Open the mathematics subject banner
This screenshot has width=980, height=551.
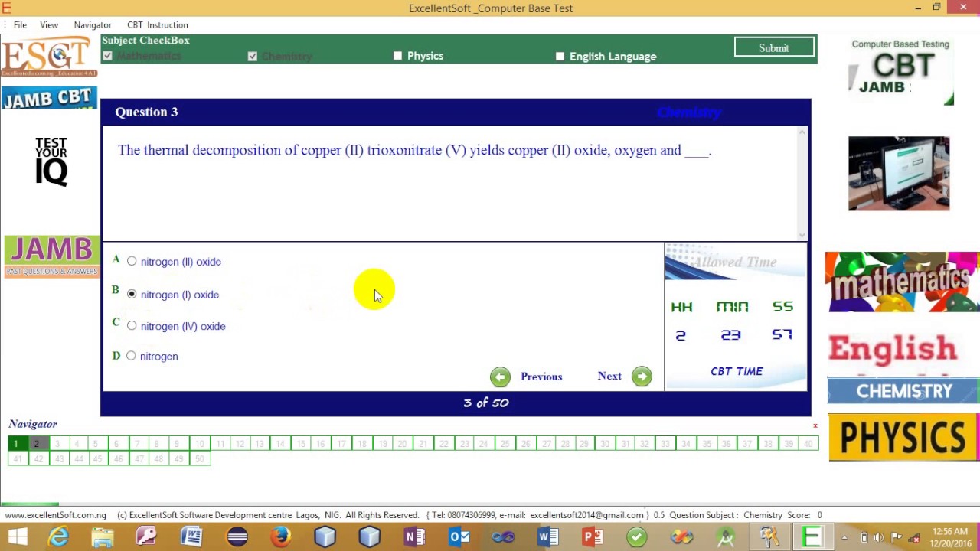(x=902, y=282)
